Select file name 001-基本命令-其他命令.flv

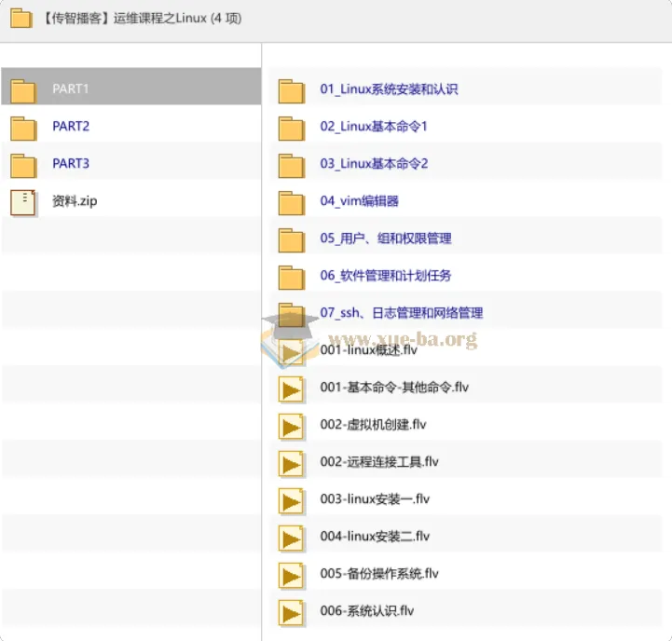click(394, 388)
